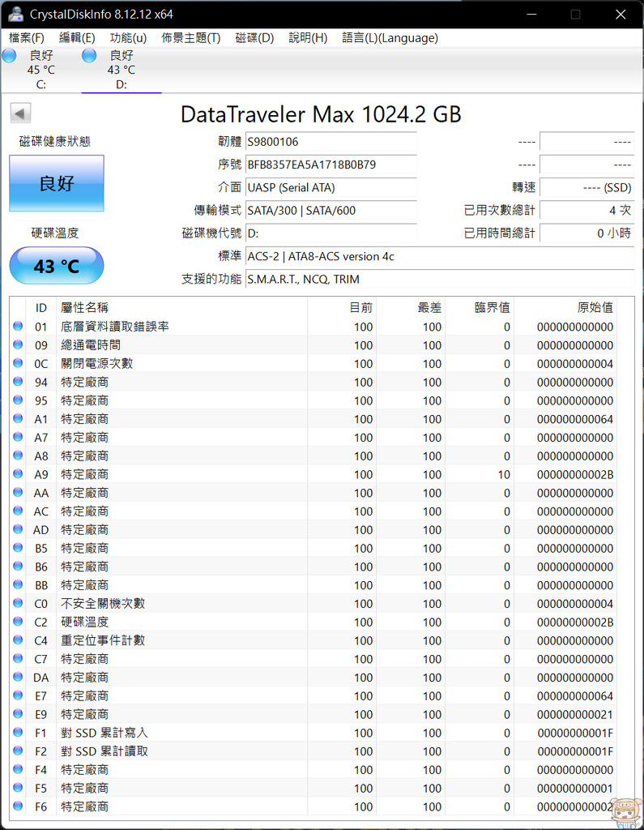The image size is (644, 830).
Task: Click the status dot for attribute A7
Action: [x=18, y=437]
